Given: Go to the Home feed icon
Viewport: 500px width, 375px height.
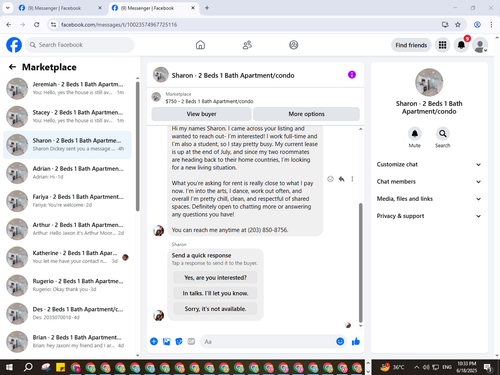Looking at the screenshot, I should pyautogui.click(x=200, y=45).
